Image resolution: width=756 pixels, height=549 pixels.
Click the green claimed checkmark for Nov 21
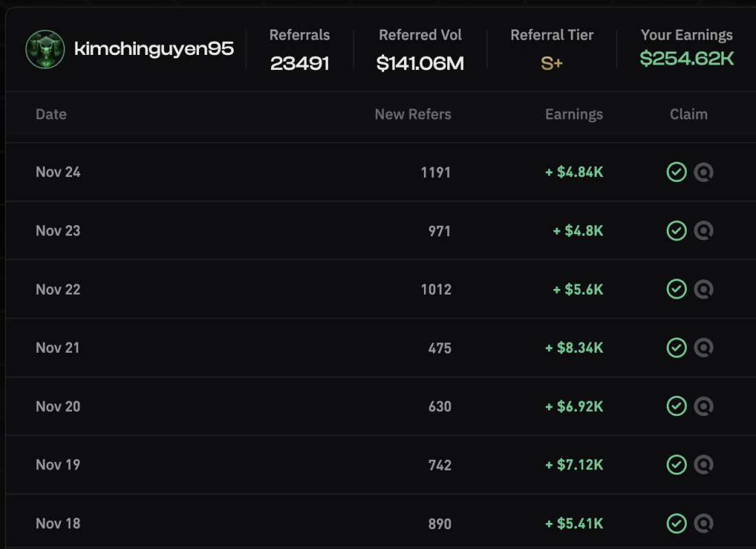pos(676,348)
